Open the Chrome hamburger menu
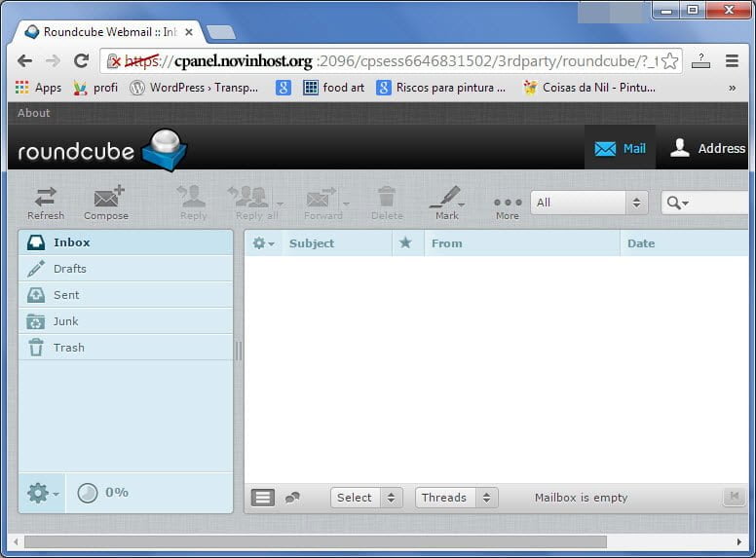 (x=732, y=60)
